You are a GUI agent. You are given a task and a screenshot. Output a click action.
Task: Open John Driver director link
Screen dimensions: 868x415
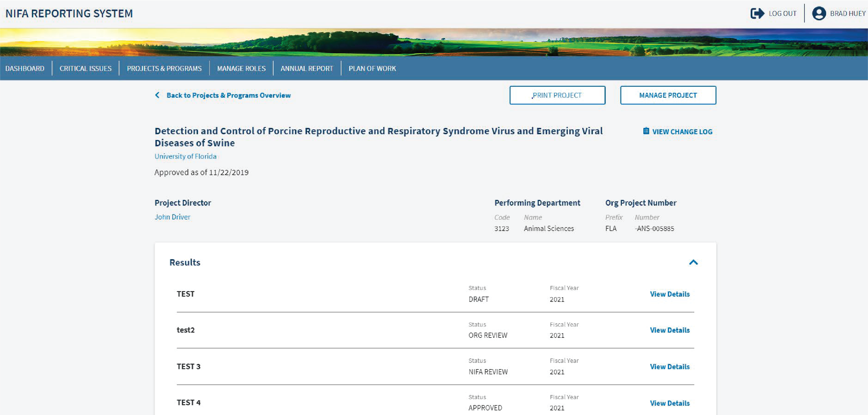(172, 217)
